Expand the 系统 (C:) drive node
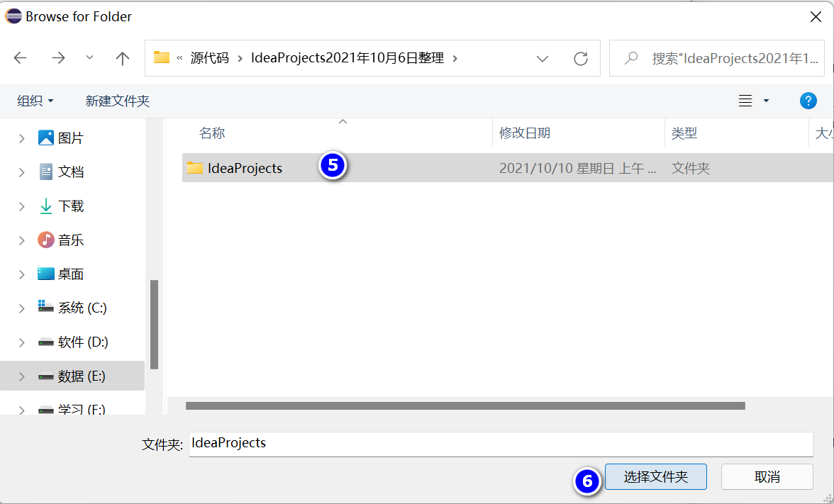This screenshot has height=504, width=834. [20, 307]
